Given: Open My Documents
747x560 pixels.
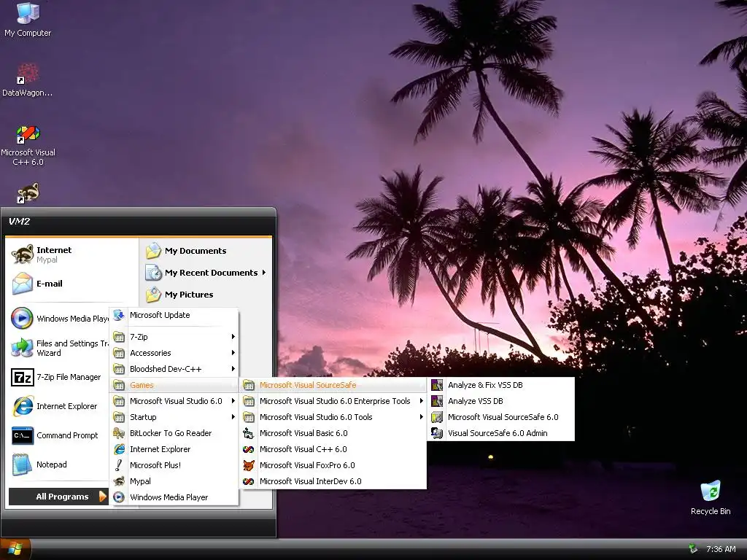Looking at the screenshot, I should click(206, 251).
